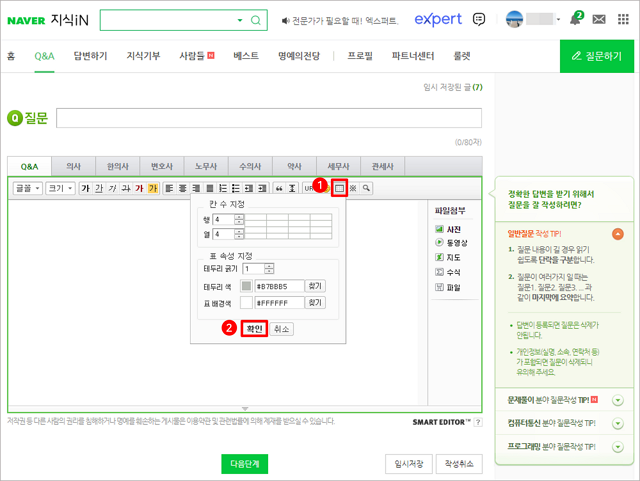Screen dimensions: 640x481
Task: Increase the 행 row count stepper
Action: [239, 216]
